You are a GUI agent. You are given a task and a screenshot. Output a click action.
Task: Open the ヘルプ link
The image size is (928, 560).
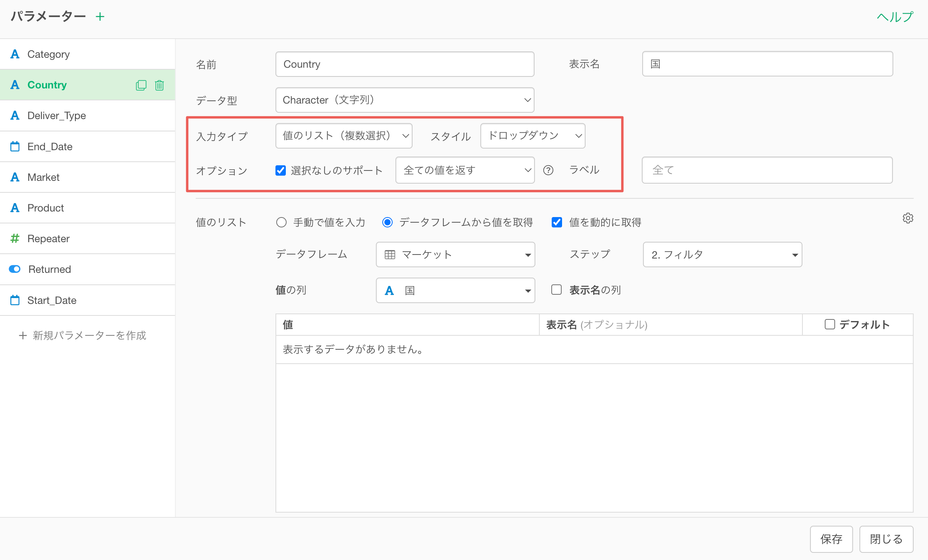click(895, 17)
